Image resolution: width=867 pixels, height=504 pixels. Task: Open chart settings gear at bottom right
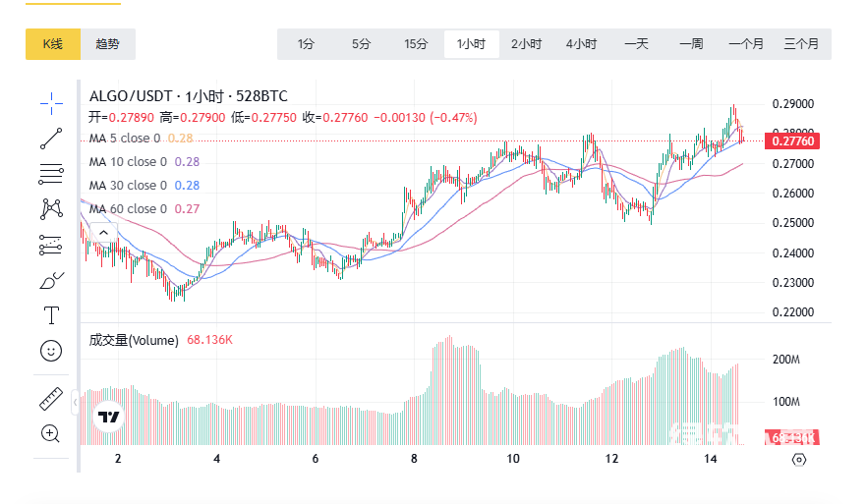tap(799, 460)
